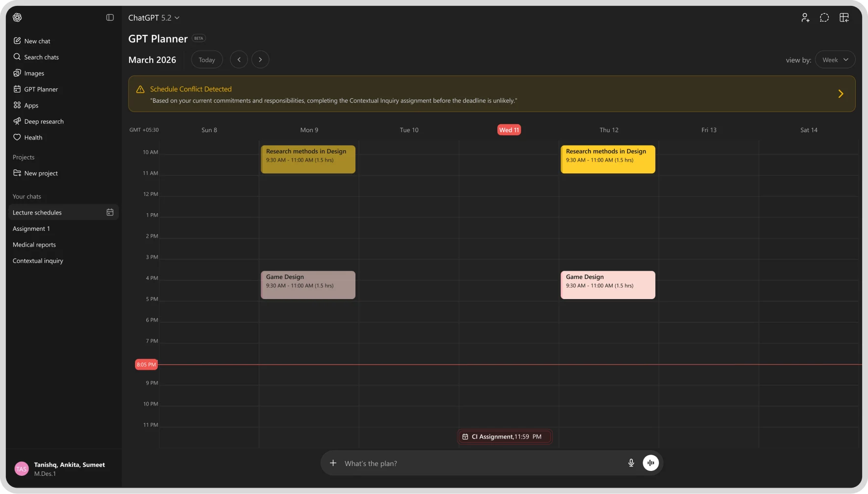Click the add people icon
Image resolution: width=868 pixels, height=494 pixels.
tap(805, 18)
